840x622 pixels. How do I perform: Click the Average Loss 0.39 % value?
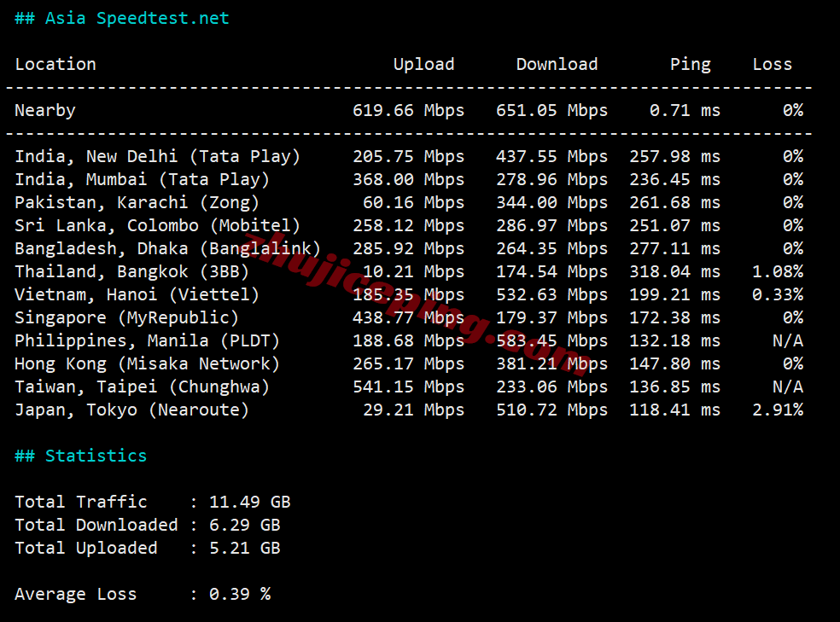click(x=239, y=594)
